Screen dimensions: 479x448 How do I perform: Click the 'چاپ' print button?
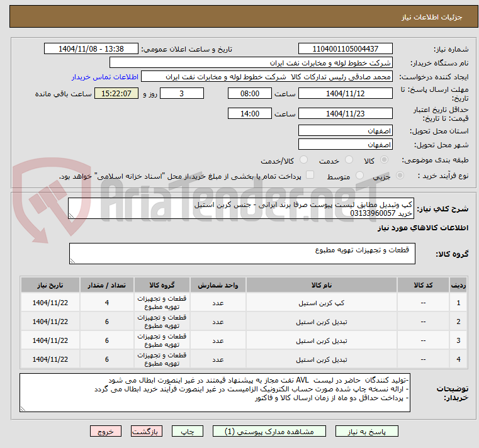pyautogui.click(x=188, y=432)
